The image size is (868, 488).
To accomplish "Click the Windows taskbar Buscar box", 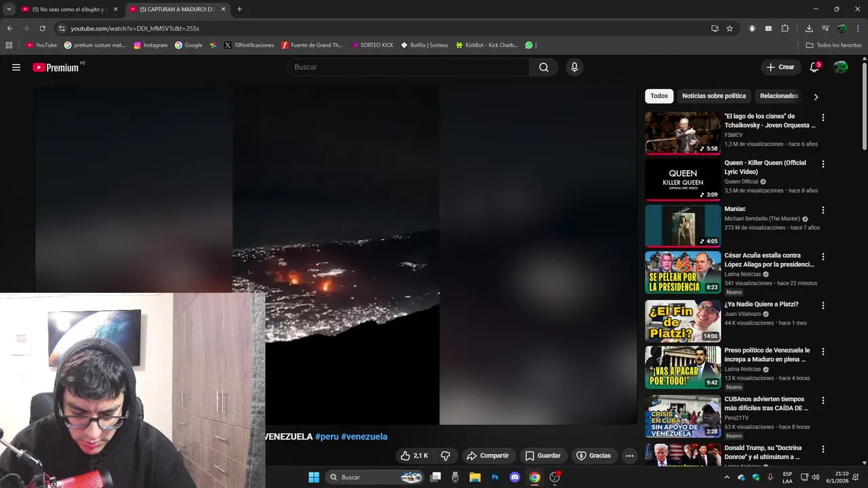I will point(374,477).
